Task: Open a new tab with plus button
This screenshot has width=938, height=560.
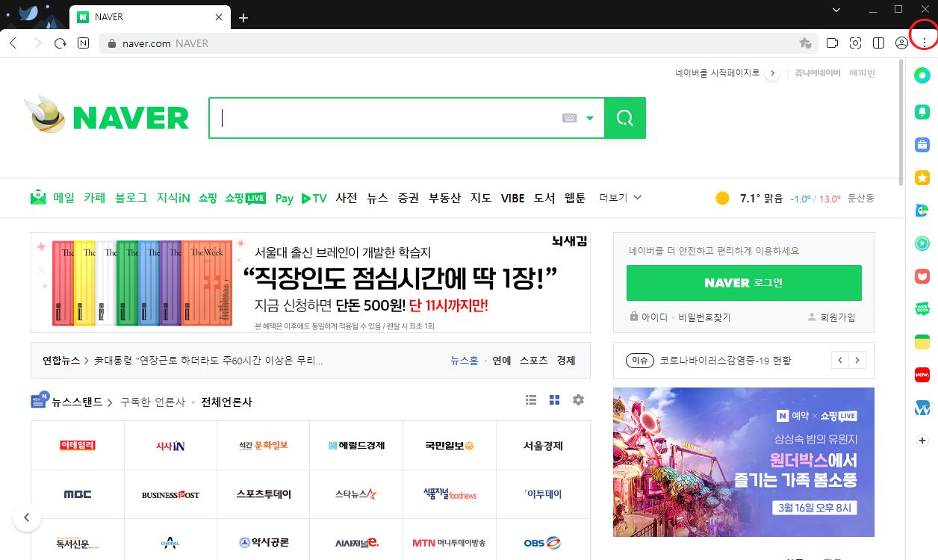Action: click(243, 18)
